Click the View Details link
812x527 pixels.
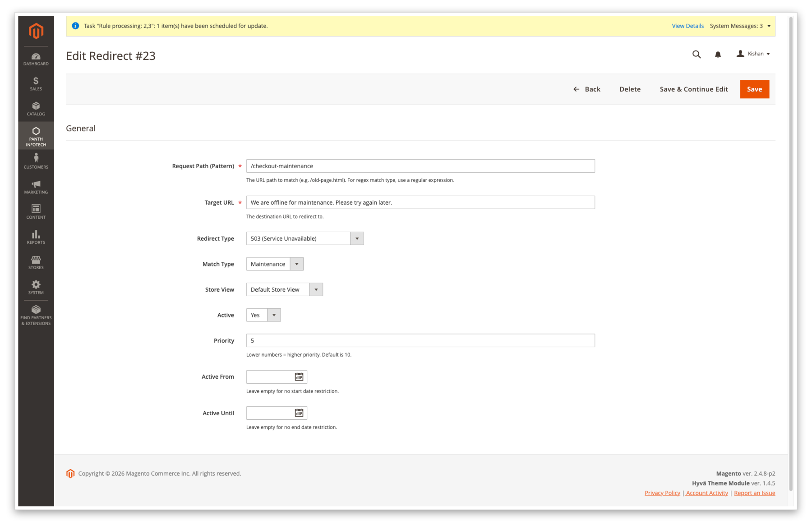coord(687,26)
